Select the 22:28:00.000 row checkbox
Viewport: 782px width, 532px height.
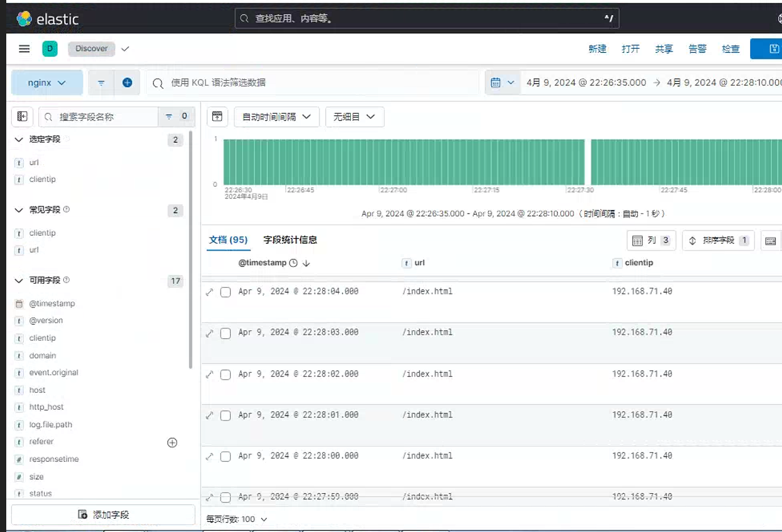click(226, 457)
